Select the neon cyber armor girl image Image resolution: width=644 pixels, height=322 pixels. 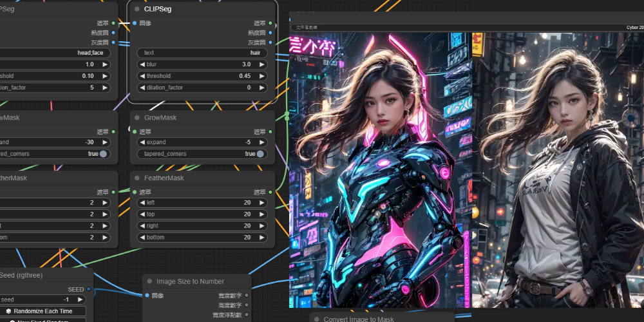(x=381, y=170)
